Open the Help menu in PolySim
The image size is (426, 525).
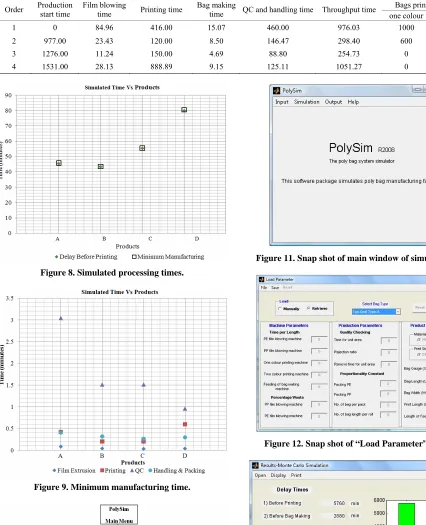point(353,102)
